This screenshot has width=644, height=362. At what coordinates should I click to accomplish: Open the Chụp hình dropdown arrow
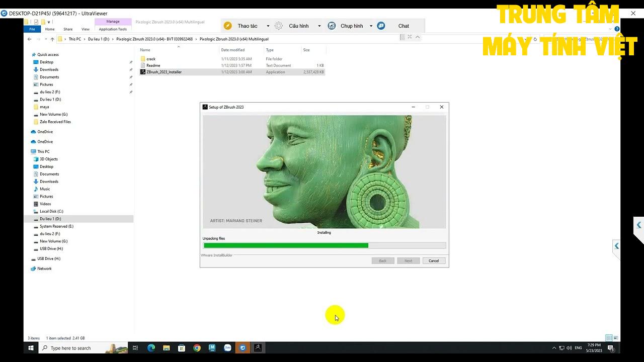pos(371,26)
